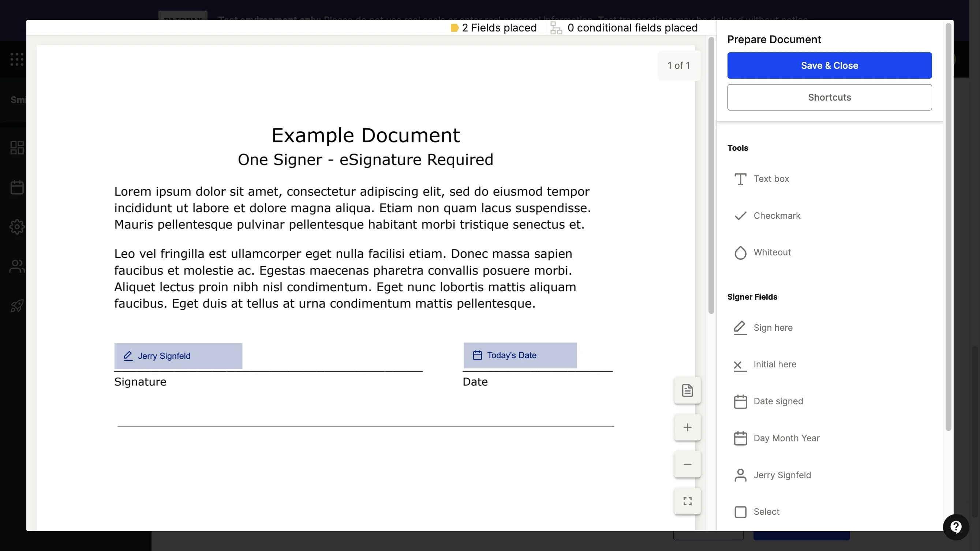The image size is (980, 551).
Task: Select the Select checkbox field tool
Action: (757, 512)
